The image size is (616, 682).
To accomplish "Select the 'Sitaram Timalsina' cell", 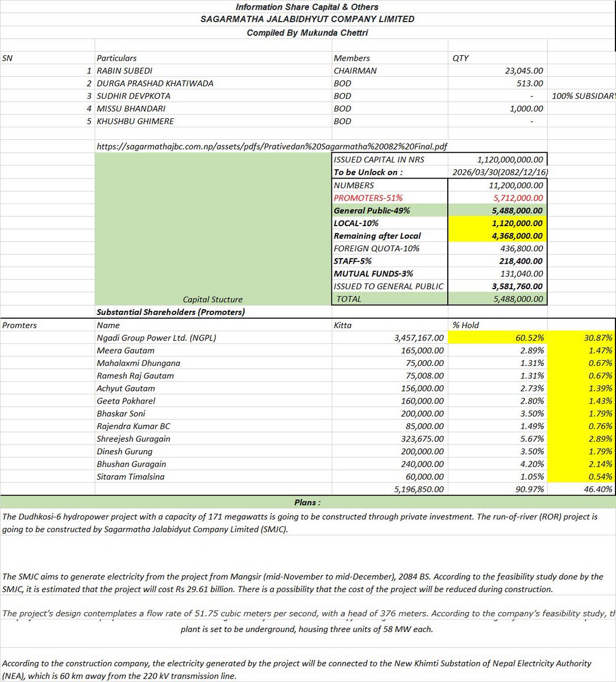I will click(213, 476).
